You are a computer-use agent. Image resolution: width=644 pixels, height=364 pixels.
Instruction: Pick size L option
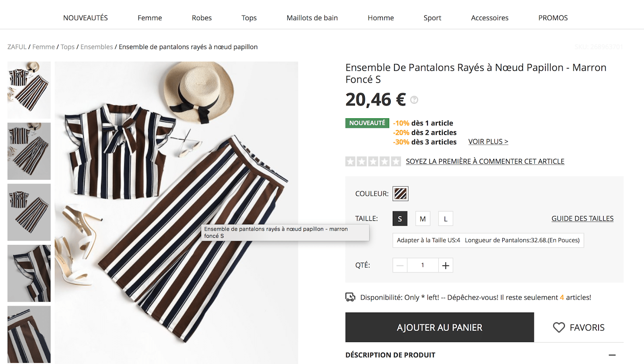pos(446,219)
